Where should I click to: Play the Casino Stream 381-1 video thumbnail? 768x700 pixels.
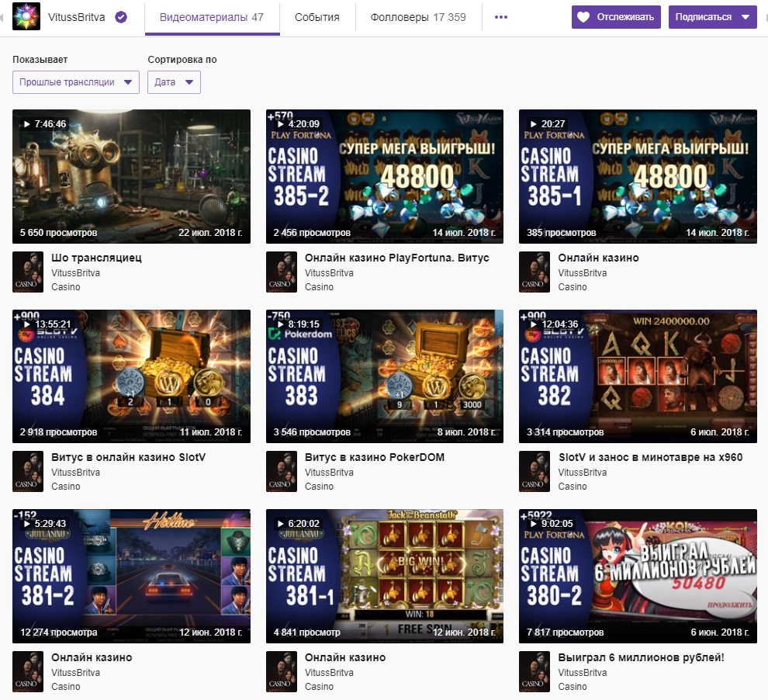coord(385,576)
